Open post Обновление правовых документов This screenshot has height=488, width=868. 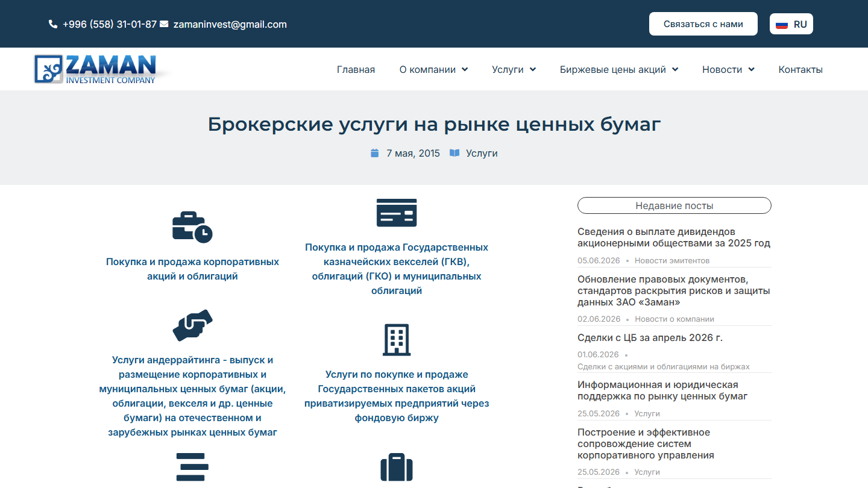tap(674, 290)
